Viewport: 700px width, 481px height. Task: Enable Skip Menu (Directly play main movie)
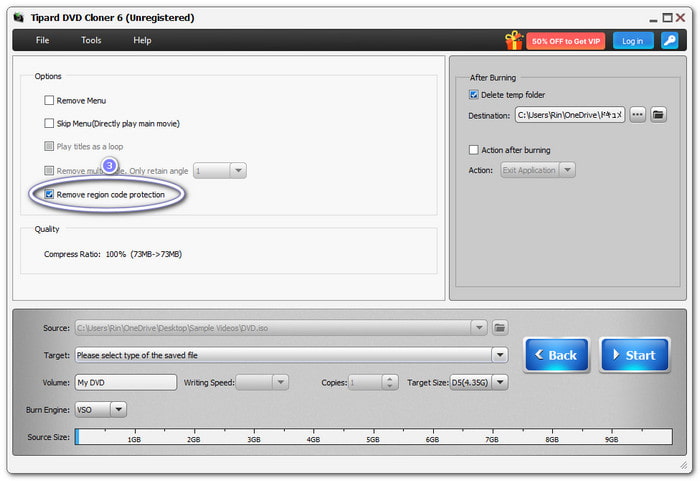(49, 123)
